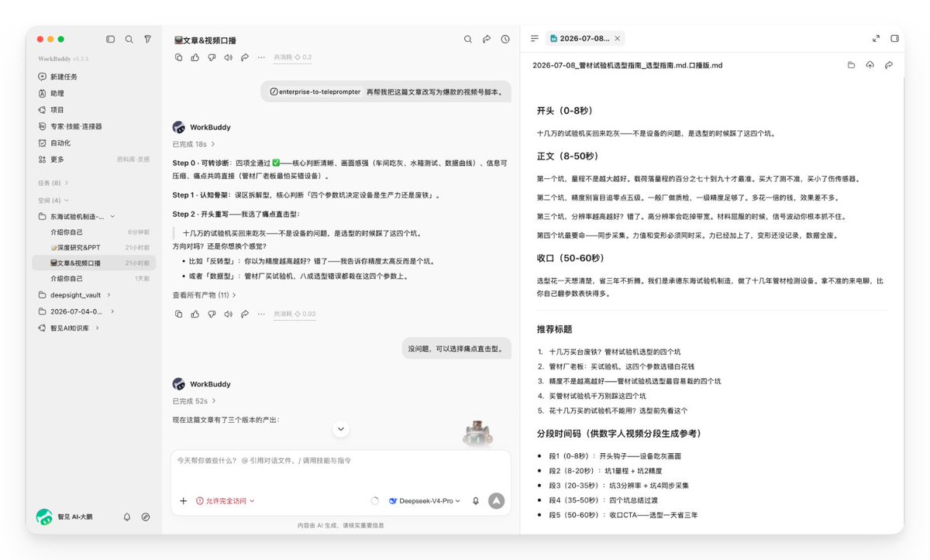Click the scroll-to-bottom arrow button
This screenshot has width=930, height=560.
[x=340, y=429]
